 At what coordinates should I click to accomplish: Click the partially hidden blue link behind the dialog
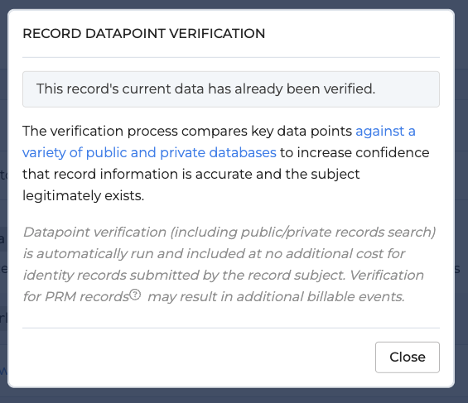point(3,370)
